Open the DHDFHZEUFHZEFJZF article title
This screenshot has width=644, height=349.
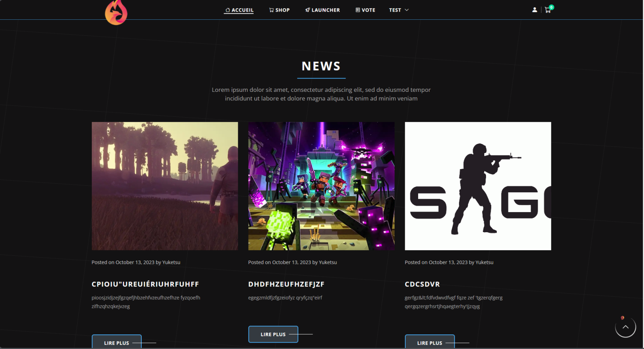click(286, 284)
